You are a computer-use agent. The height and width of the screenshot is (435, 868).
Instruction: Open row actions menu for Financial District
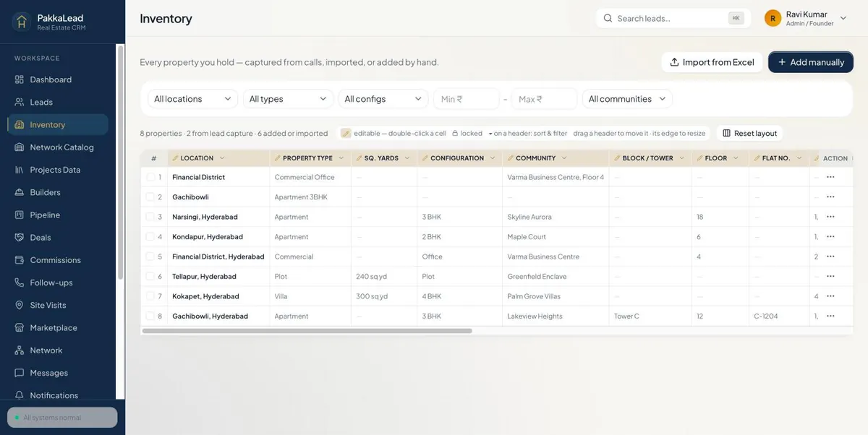pyautogui.click(x=830, y=177)
